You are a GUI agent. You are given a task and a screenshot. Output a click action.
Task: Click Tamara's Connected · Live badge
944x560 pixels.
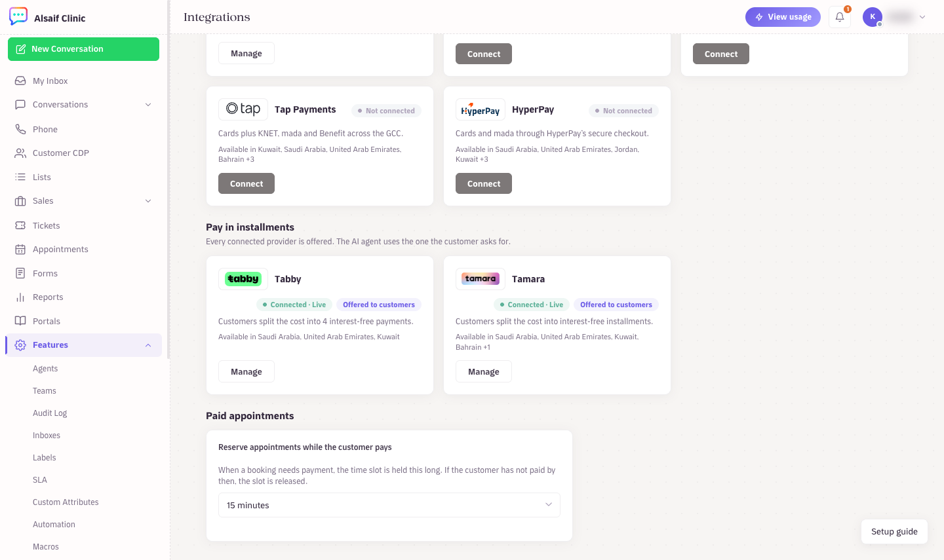coord(532,305)
